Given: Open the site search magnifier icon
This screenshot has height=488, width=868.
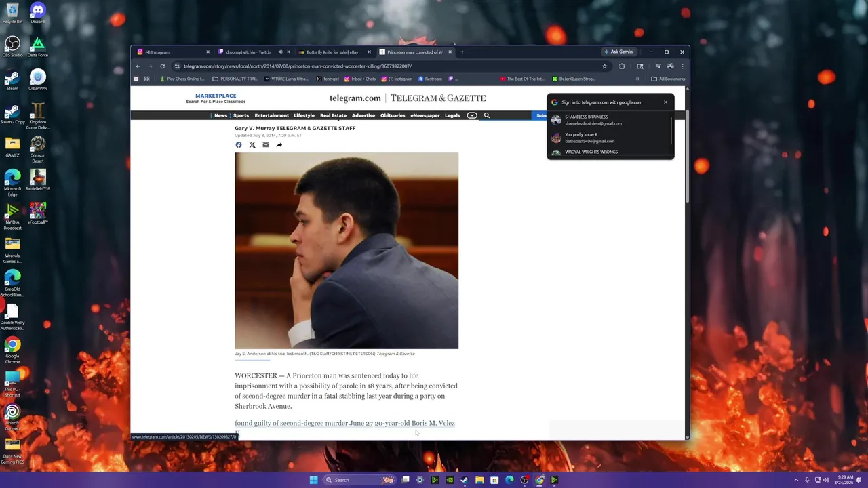Looking at the screenshot, I should tap(487, 115).
